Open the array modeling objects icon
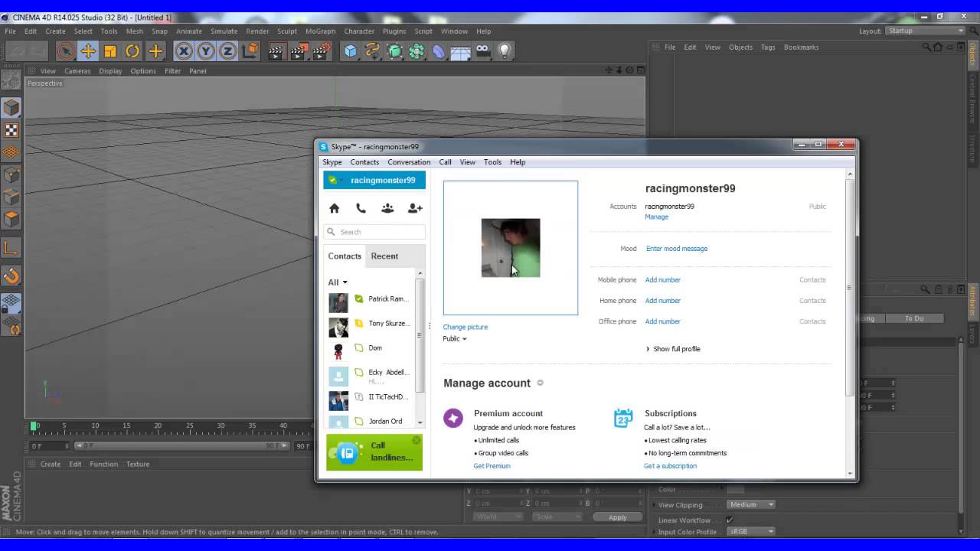 click(x=416, y=51)
